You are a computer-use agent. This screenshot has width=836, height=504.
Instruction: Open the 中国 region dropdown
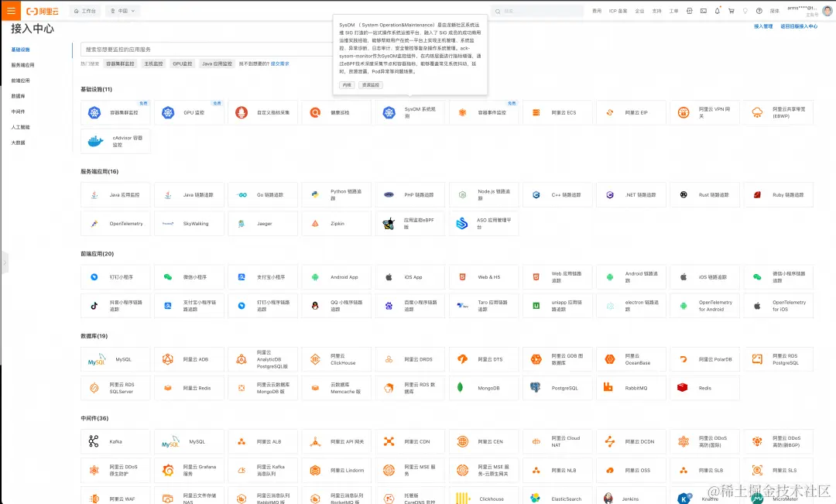coord(122,11)
